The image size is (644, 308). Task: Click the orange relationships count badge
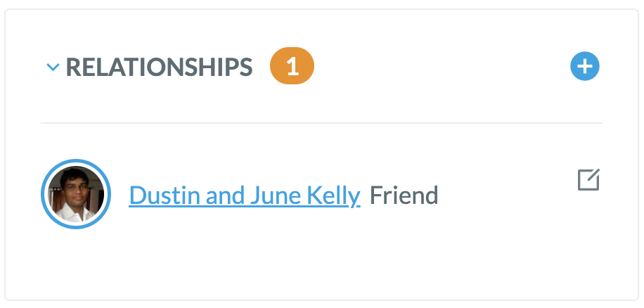292,66
